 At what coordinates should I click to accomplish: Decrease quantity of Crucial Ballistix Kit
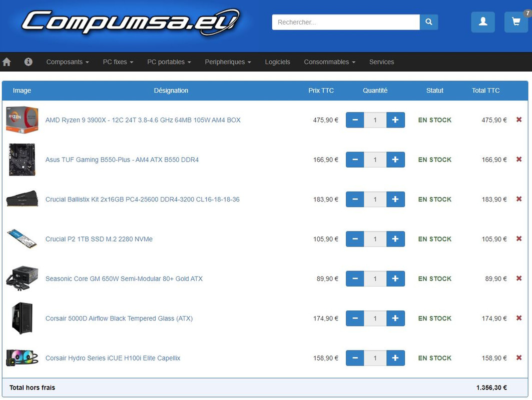[x=355, y=199]
